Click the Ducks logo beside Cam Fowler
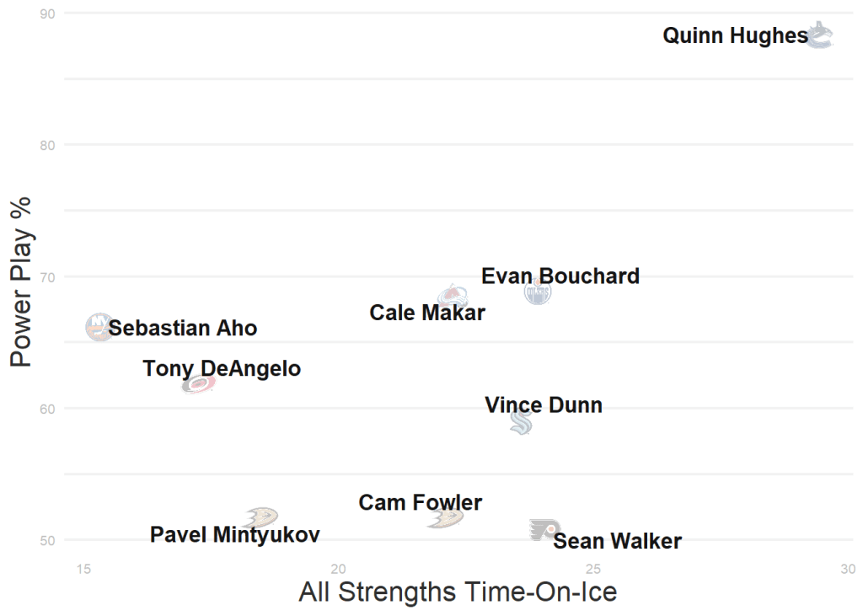 point(445,517)
